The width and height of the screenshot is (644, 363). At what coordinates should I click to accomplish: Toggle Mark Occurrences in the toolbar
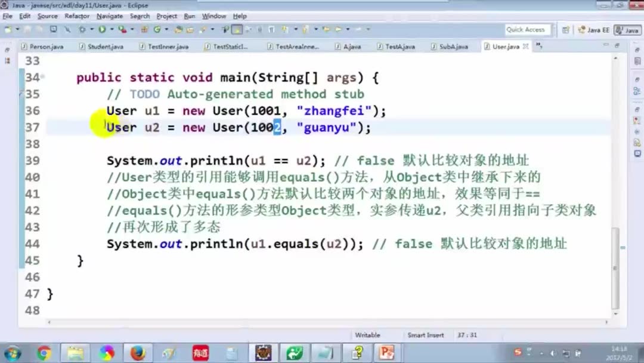pyautogui.click(x=236, y=29)
